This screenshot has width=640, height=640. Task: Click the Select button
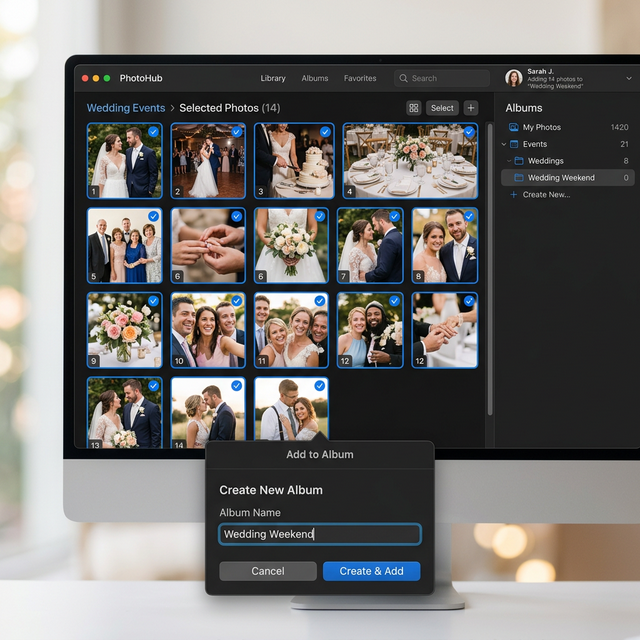click(442, 108)
